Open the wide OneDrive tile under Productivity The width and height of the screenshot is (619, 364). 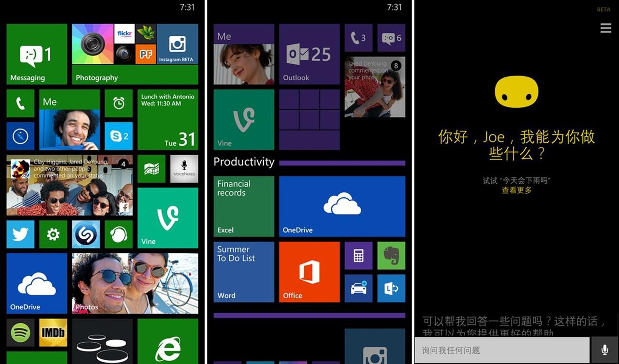click(342, 206)
